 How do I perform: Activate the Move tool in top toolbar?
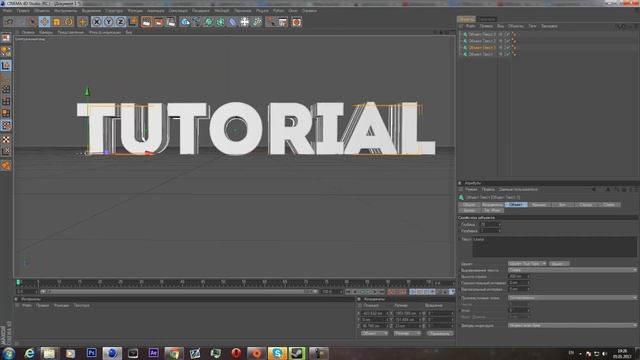tap(44, 22)
